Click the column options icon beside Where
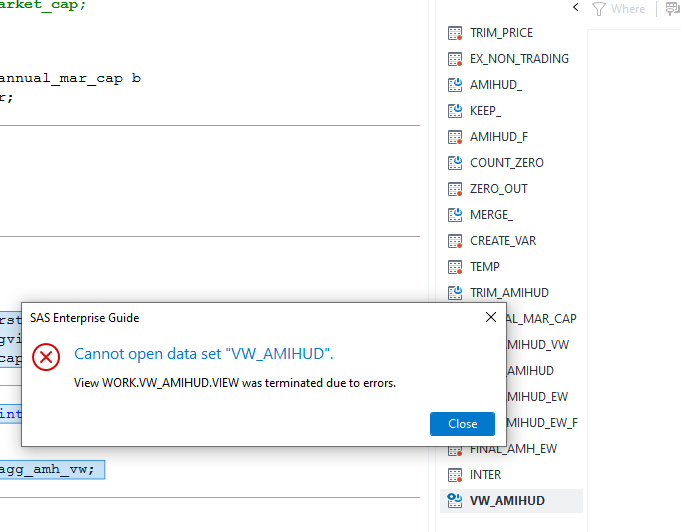This screenshot has height=532, width=681. point(673,9)
